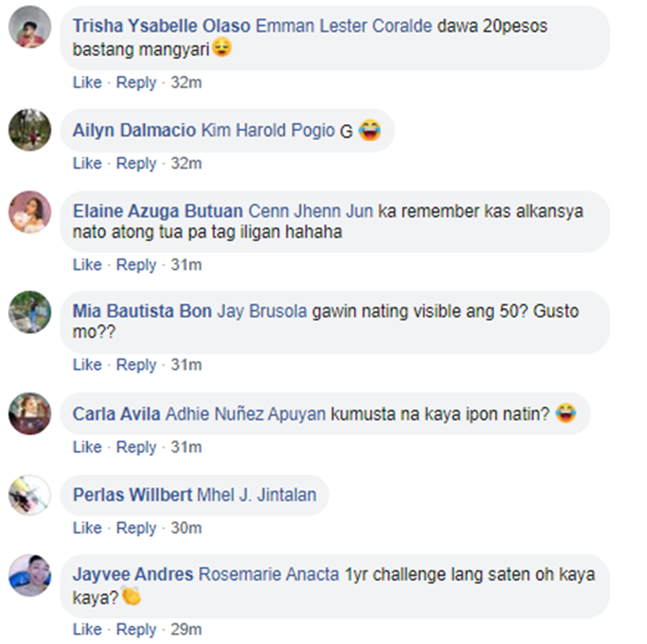View Jayvee Andres's profile photo
This screenshot has height=644, width=647.
pos(29,575)
